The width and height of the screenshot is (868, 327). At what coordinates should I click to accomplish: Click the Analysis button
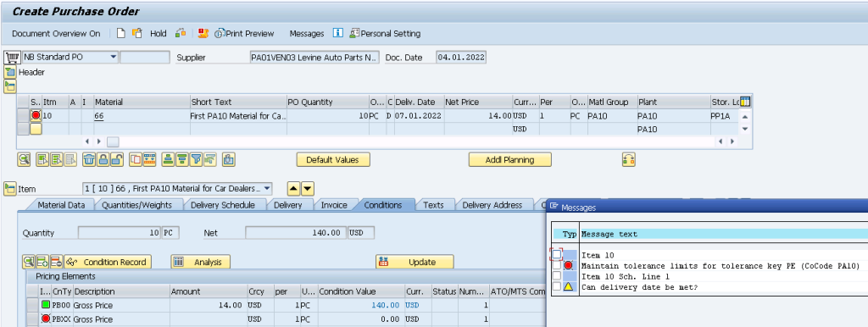tap(200, 263)
